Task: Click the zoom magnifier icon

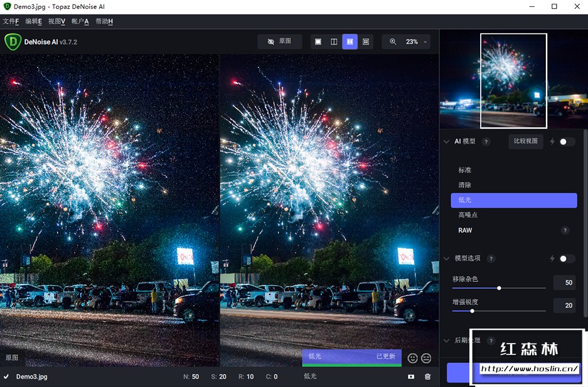Action: (393, 41)
